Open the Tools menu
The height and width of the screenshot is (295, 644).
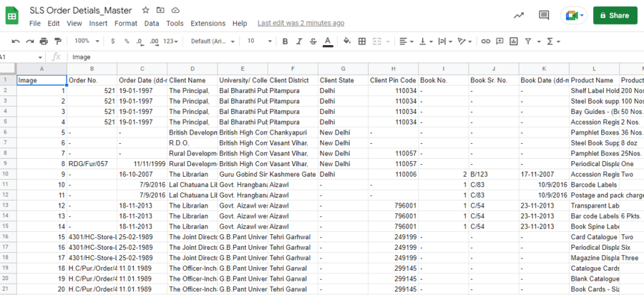tap(175, 24)
